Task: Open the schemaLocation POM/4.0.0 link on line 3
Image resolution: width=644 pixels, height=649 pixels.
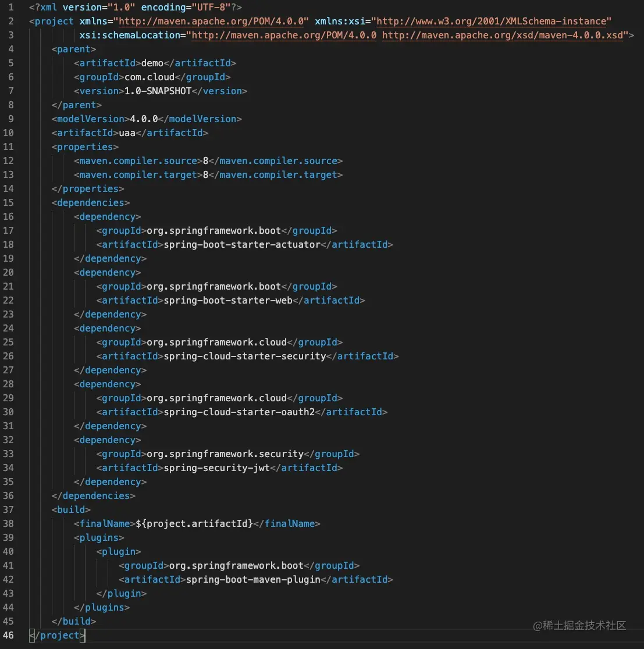Action: tap(284, 35)
